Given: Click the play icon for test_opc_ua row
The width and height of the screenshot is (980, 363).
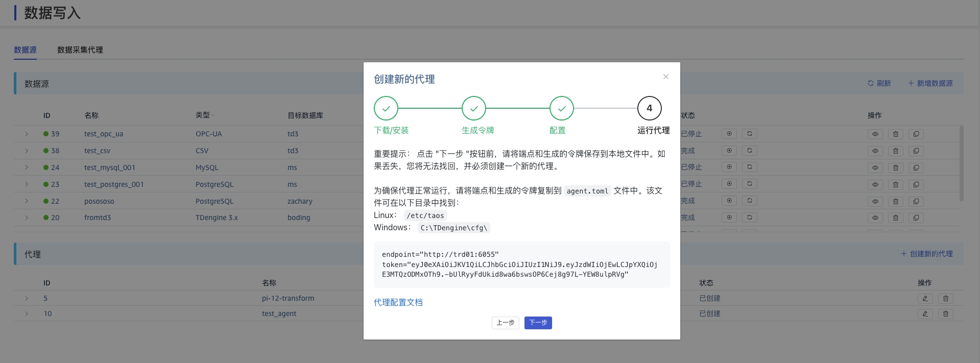Looking at the screenshot, I should coord(729,134).
